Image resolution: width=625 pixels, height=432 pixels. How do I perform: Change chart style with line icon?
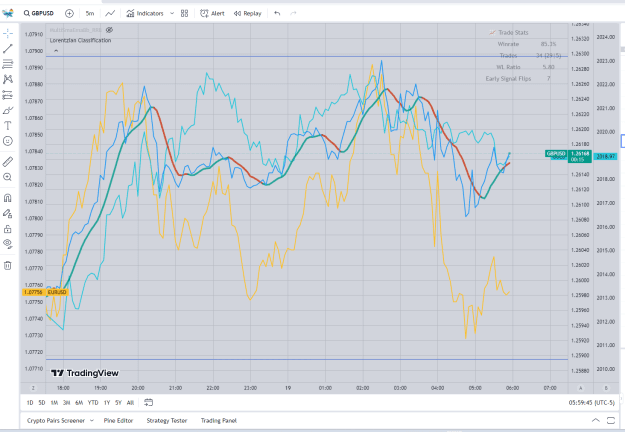(110, 13)
